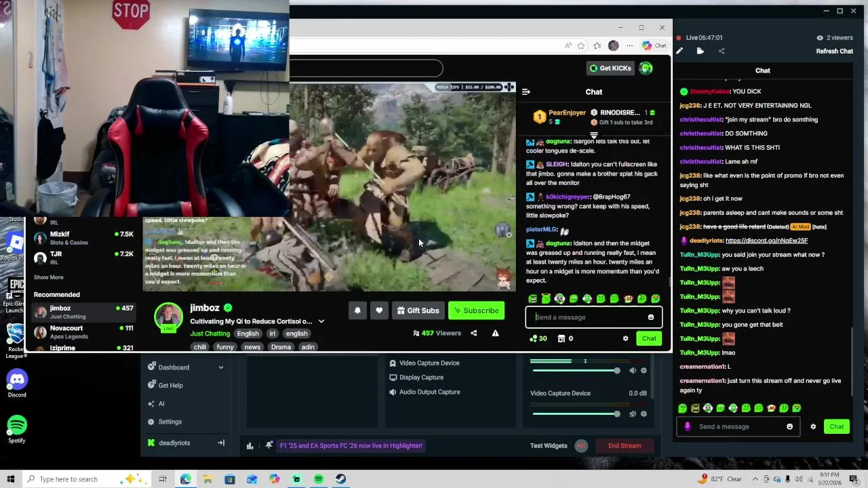
Task: Click Show More in Kick sidebar
Action: [x=49, y=277]
